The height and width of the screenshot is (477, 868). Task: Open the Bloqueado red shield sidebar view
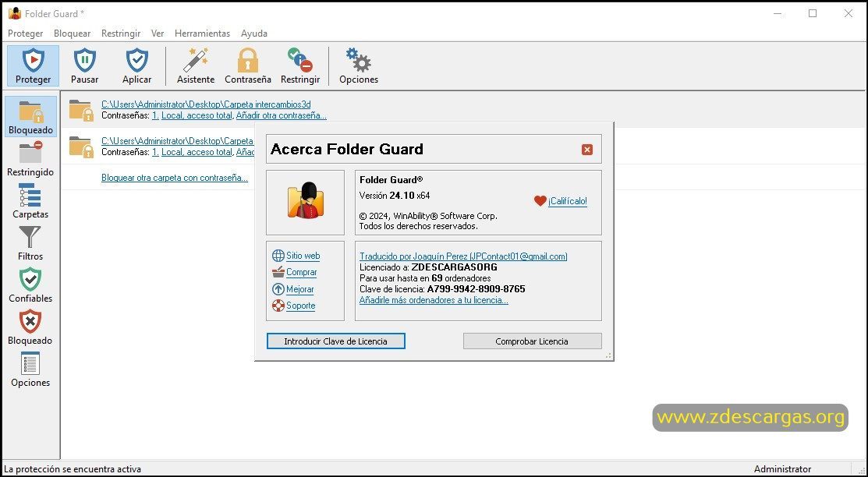[30, 327]
